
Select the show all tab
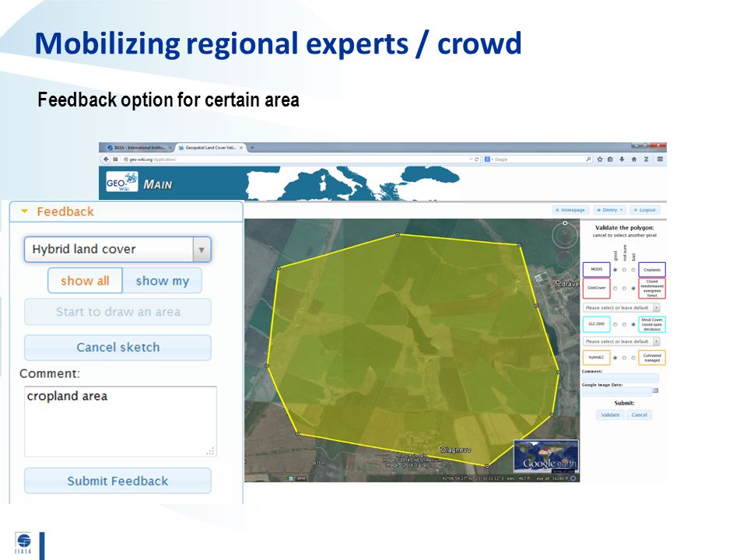point(85,281)
